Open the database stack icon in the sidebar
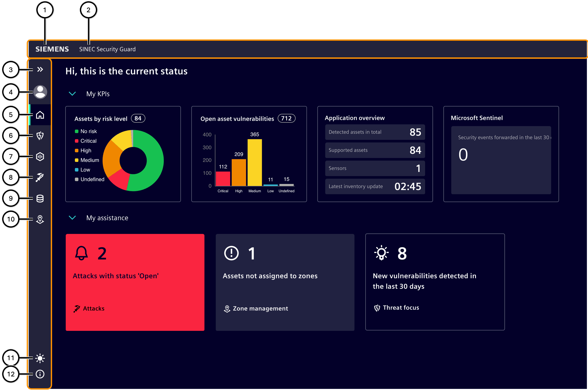Viewport: 588px width, 390px height. click(40, 199)
